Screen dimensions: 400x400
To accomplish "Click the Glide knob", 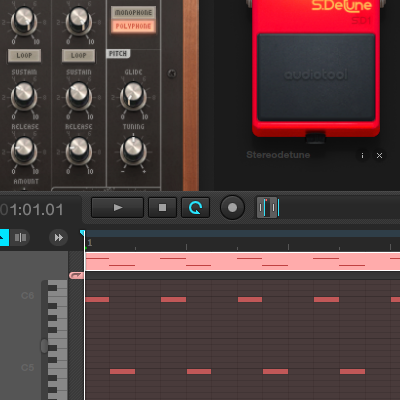I will (133, 96).
